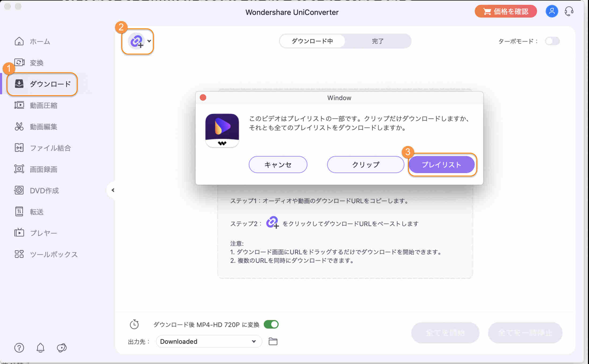Toggle ダウンロード後 MP4-HD 720P に変換 switch

click(271, 324)
